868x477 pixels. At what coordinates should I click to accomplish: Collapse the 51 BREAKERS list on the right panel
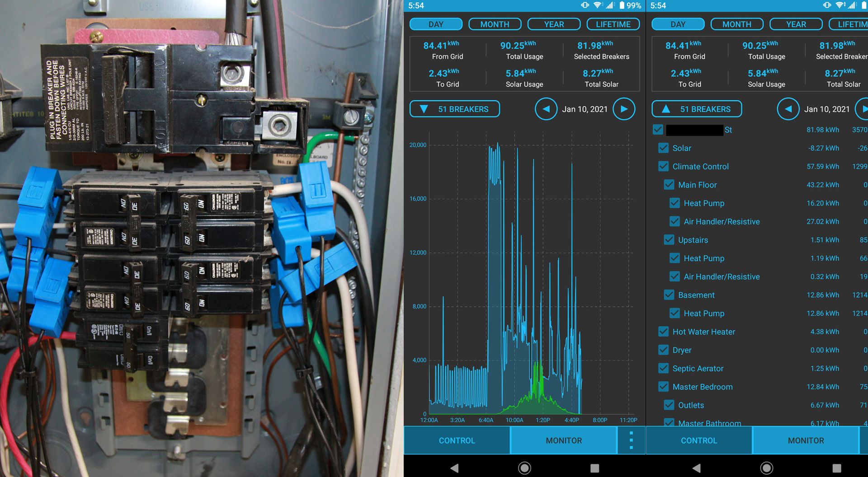[x=696, y=109]
